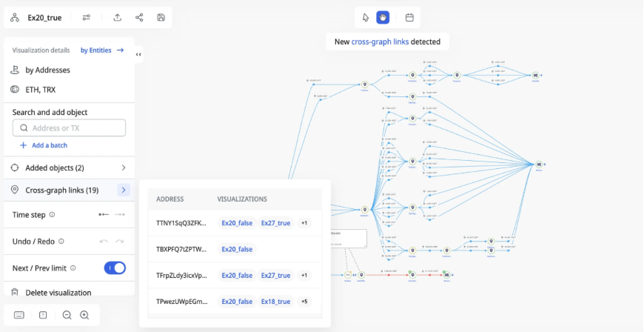Click the export upload icon

pos(118,18)
